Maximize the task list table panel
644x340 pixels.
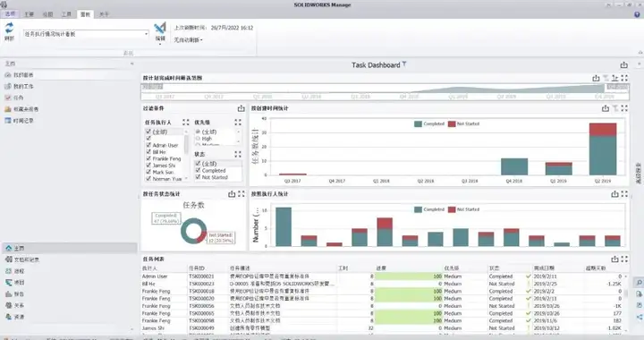click(624, 259)
